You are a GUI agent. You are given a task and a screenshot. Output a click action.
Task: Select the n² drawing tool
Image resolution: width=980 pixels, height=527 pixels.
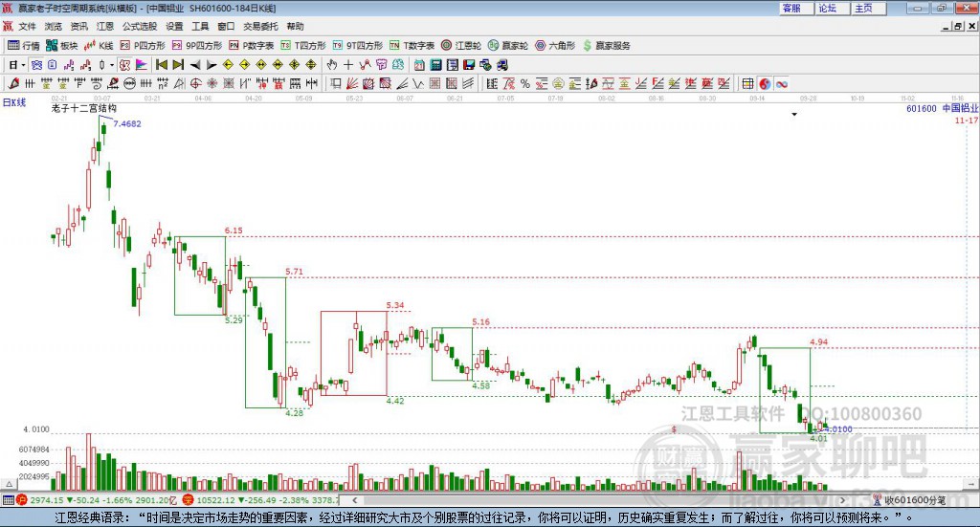pyautogui.click(x=163, y=83)
